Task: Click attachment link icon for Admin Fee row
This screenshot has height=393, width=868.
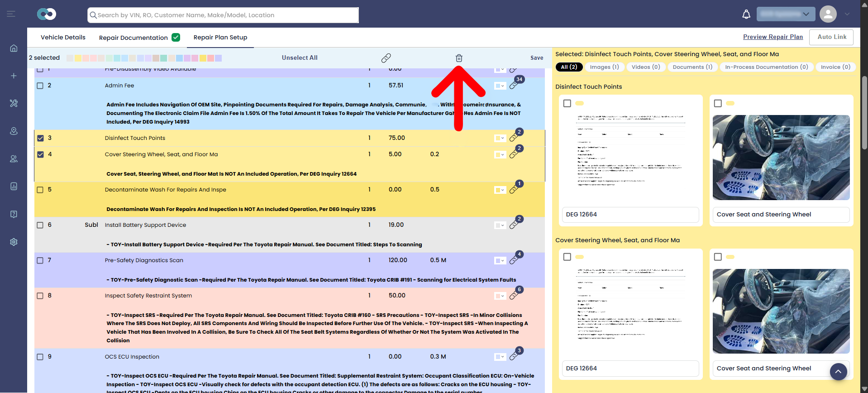Action: 514,85
